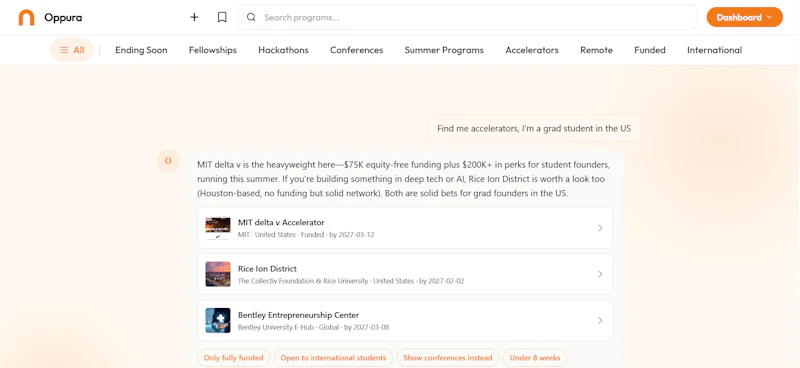Image resolution: width=800 pixels, height=368 pixels.
Task: Click Under 8 weeks suggestion chip
Action: click(535, 358)
